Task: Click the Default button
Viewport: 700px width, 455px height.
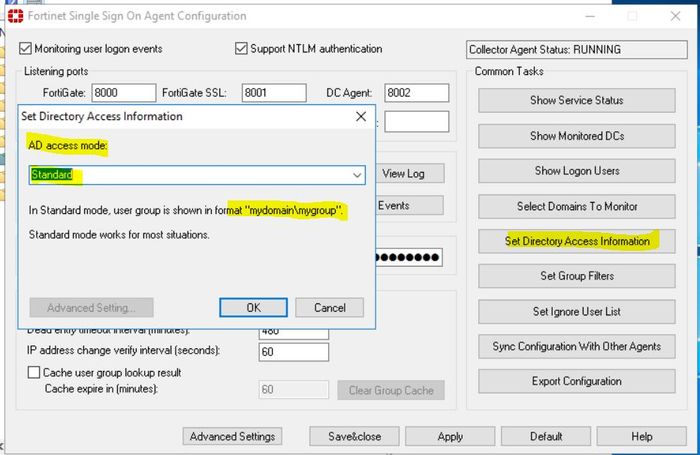Action: coord(546,436)
